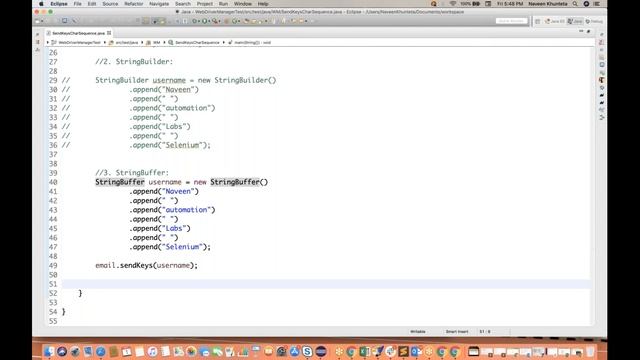Open the Run menu
This screenshot has height=360, width=640.
pos(223,4)
